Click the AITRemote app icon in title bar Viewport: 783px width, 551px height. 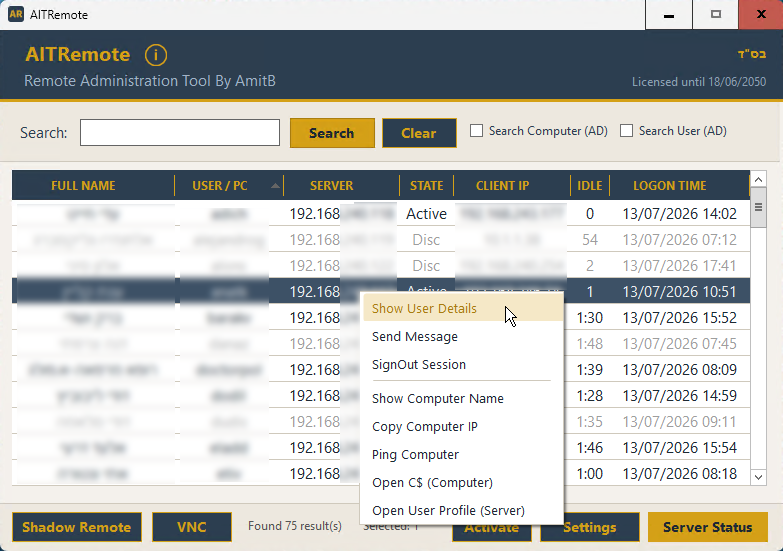[16, 14]
